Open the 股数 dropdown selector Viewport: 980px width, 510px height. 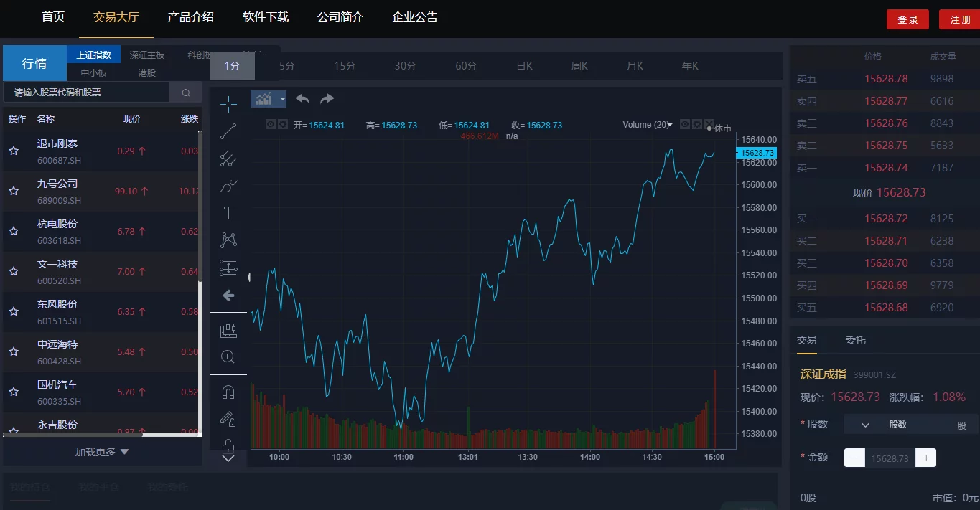coord(865,425)
